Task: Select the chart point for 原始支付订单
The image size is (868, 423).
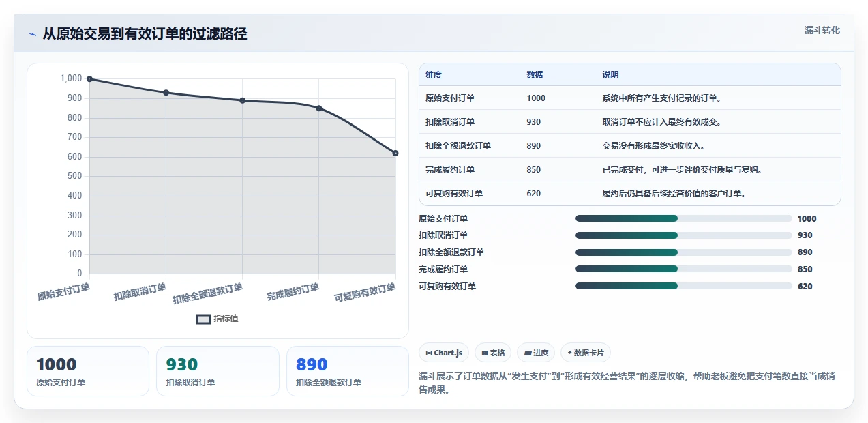Action: pos(89,79)
